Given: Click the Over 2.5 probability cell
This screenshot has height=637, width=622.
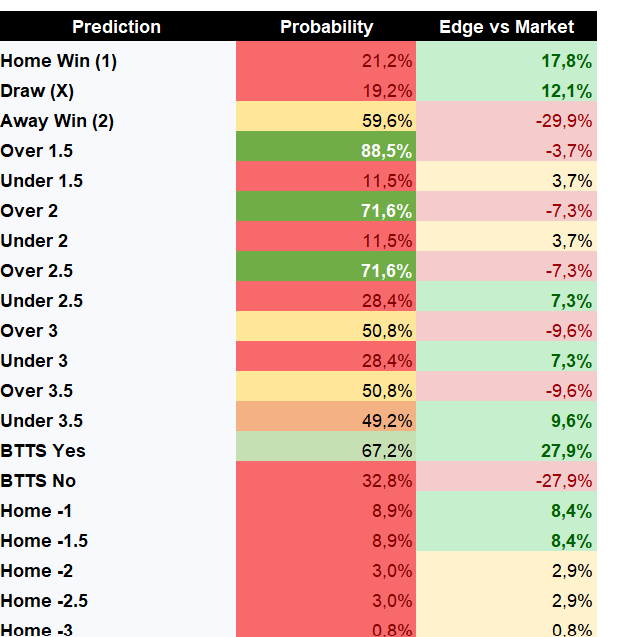Looking at the screenshot, I should point(326,271).
